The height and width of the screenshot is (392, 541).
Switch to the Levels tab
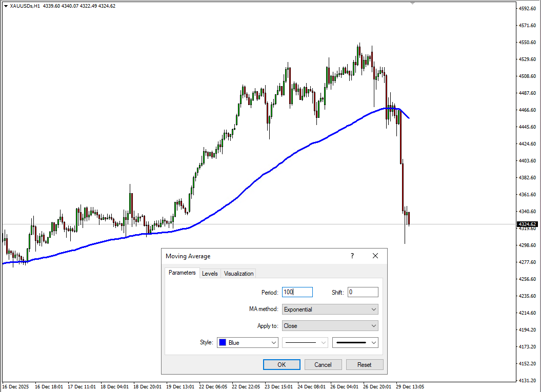(x=210, y=274)
